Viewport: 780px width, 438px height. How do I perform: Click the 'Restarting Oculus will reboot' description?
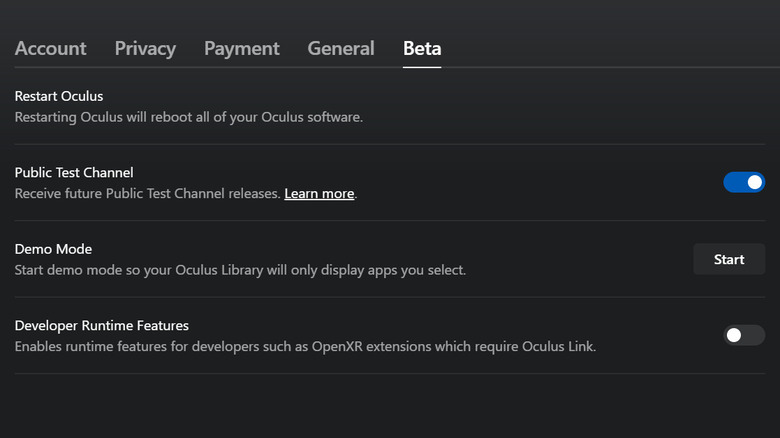coord(188,117)
